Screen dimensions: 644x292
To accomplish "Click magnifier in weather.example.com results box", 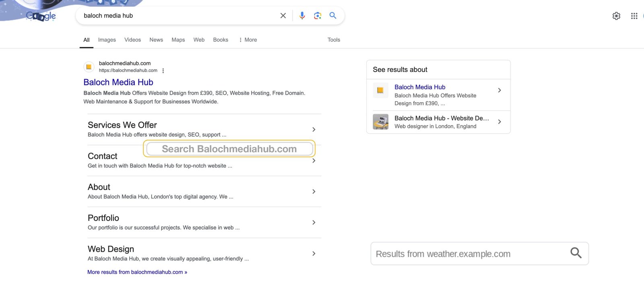I will point(576,253).
